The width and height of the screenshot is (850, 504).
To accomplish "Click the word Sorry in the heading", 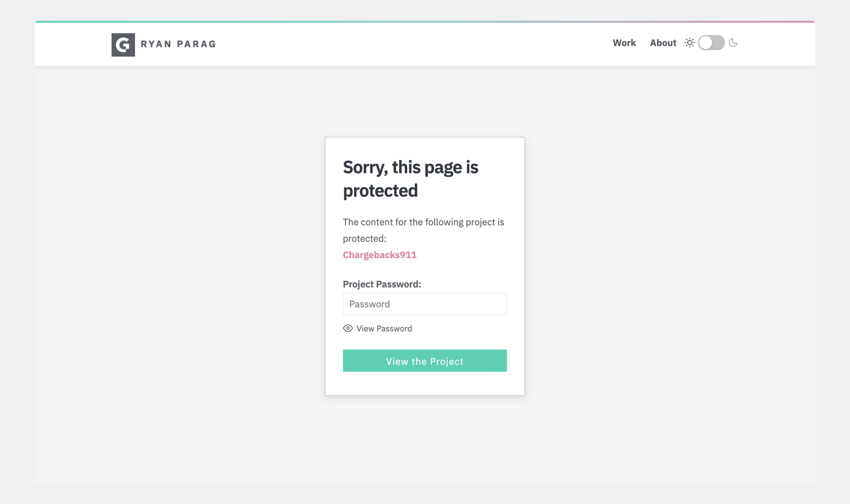I will click(x=365, y=167).
